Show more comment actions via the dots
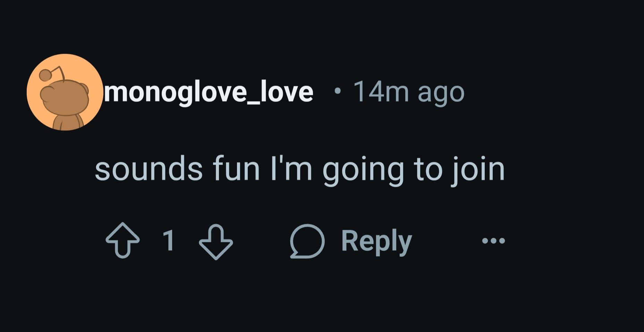Screen dimensions: 644x332 (x=493, y=241)
